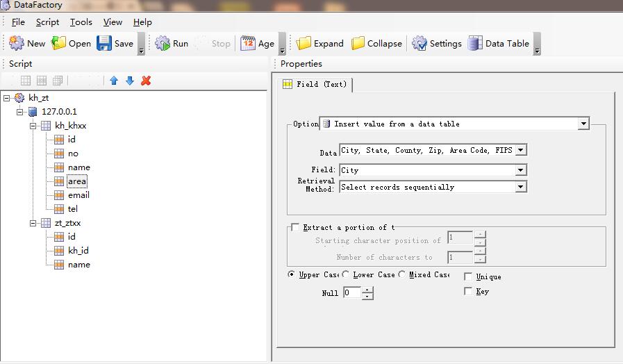623x364 pixels.
Task: Enable Extract a portion checkbox
Action: [x=295, y=227]
